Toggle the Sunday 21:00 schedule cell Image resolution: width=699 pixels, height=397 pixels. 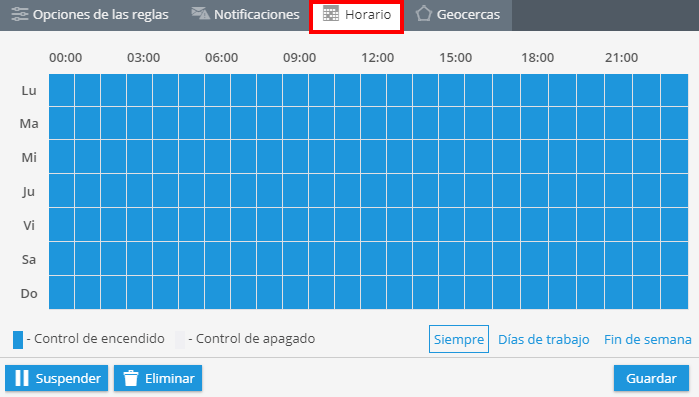[x=618, y=293]
